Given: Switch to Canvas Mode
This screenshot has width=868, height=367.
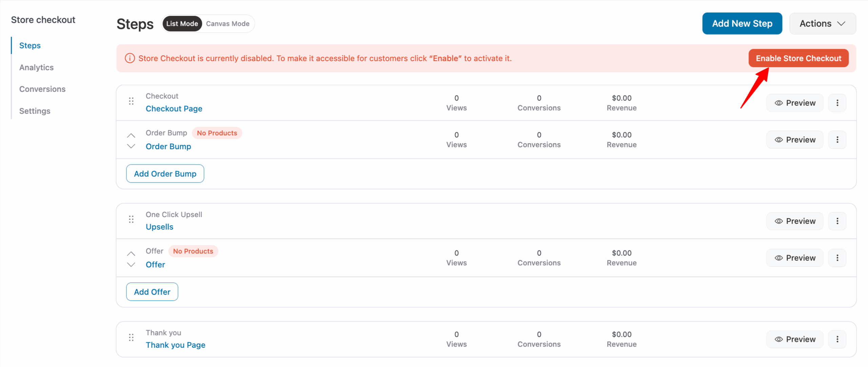Looking at the screenshot, I should (x=228, y=24).
